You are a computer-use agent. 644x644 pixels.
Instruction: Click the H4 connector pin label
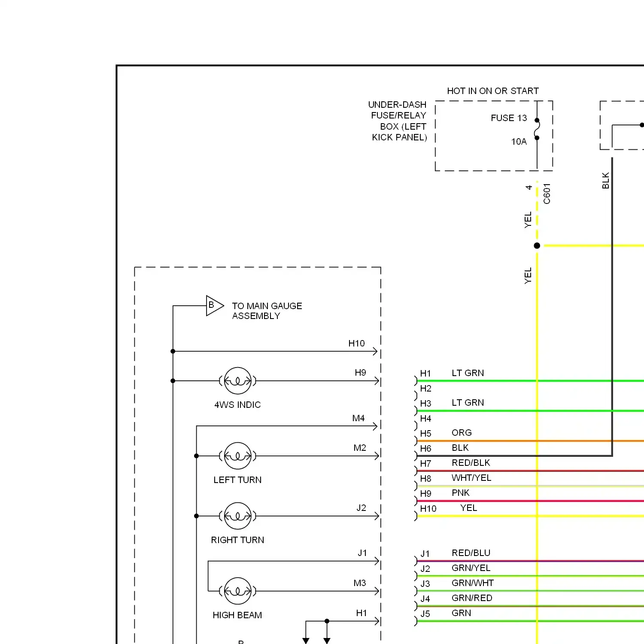(425, 419)
